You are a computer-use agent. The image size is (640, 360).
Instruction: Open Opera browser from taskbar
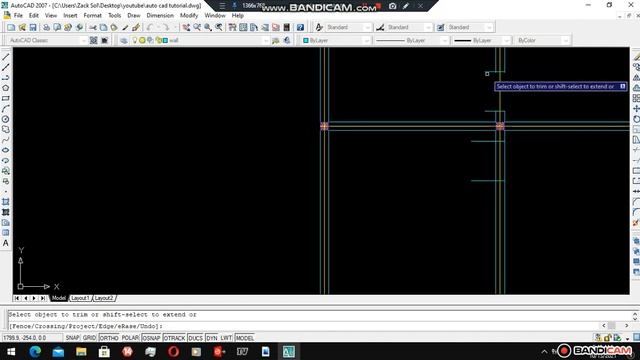click(173, 351)
